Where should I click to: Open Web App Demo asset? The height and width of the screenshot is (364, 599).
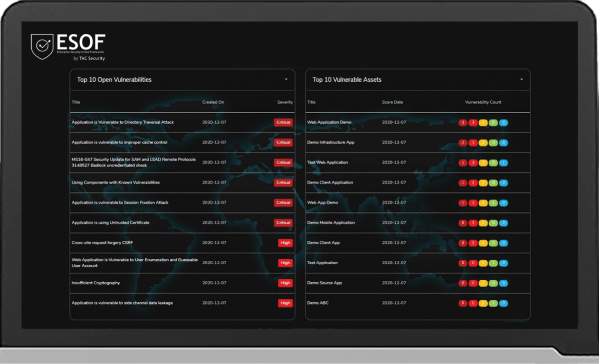tap(322, 202)
